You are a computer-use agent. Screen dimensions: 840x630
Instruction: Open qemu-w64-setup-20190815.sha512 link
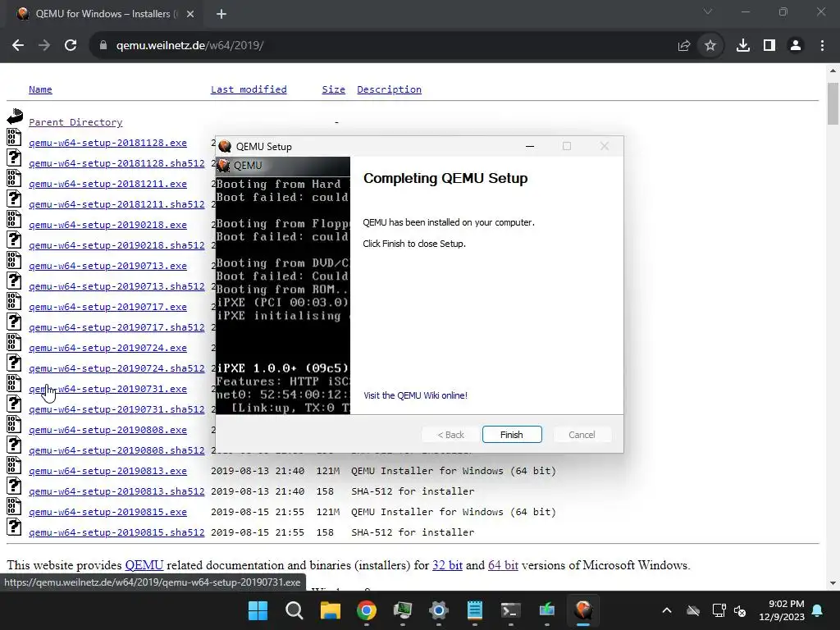click(116, 532)
